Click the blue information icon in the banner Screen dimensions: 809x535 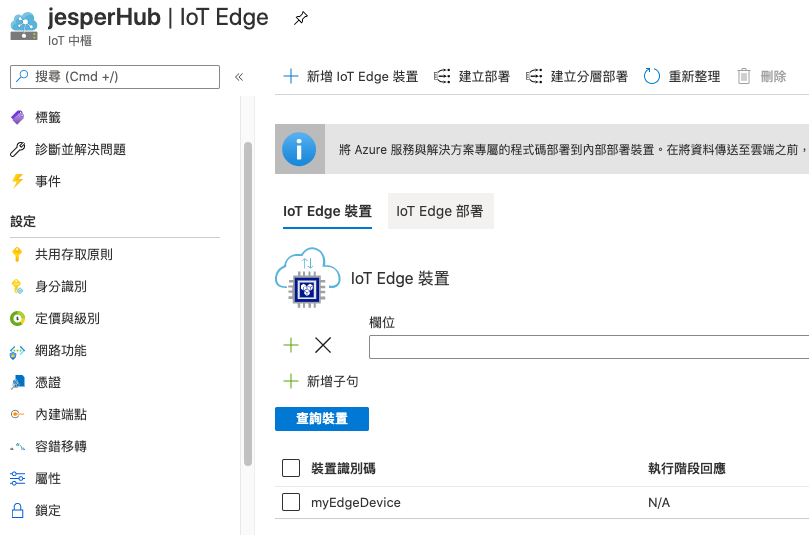[299, 150]
